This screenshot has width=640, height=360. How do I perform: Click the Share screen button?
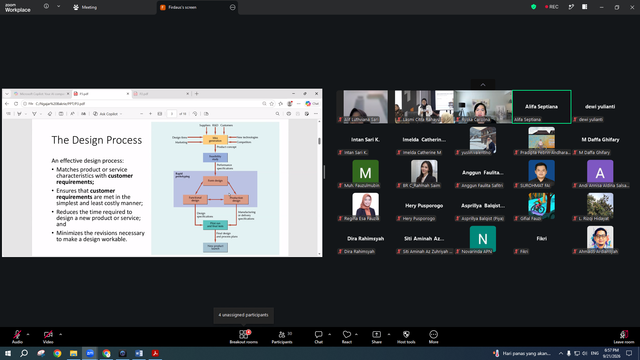(376, 337)
